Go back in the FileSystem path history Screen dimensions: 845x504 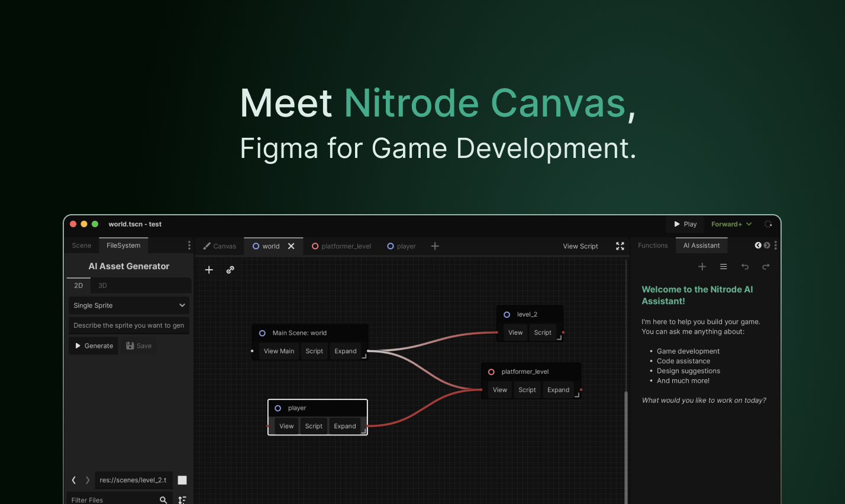click(x=74, y=480)
